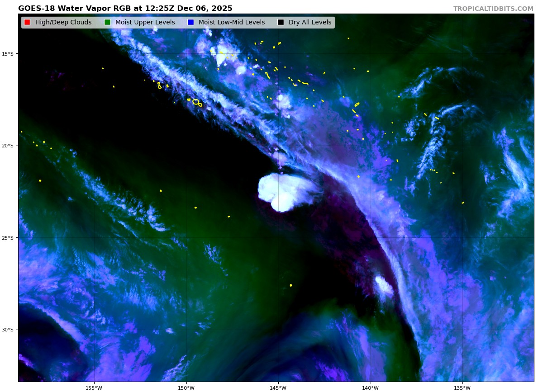Click the GOES-18 Water Vapor RGB title
This screenshot has height=392, width=543.
tap(125, 9)
